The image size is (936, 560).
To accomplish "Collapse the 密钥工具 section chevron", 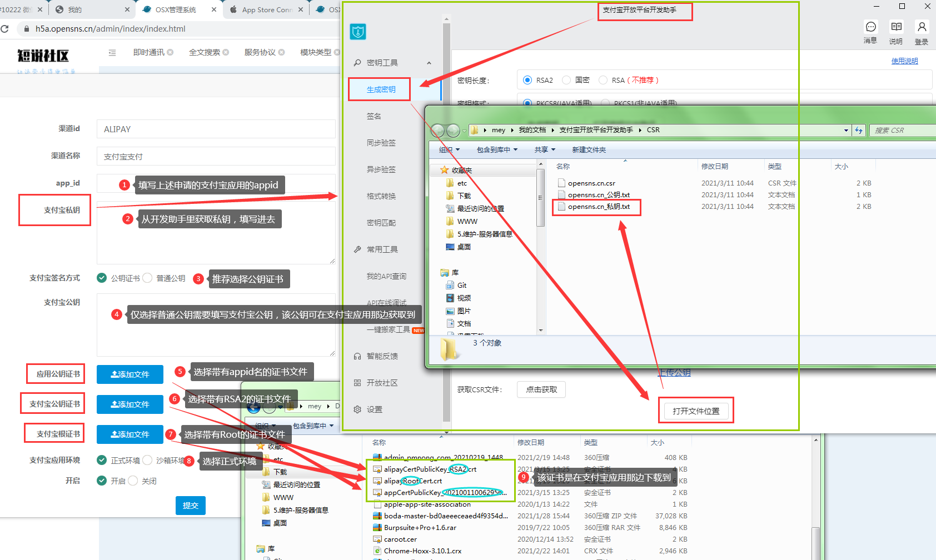I will [429, 63].
